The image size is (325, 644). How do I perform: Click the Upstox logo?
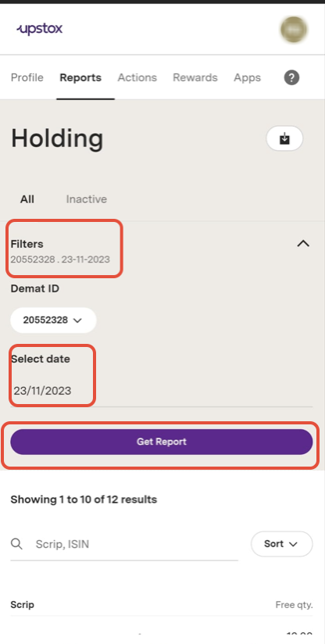(x=39, y=29)
